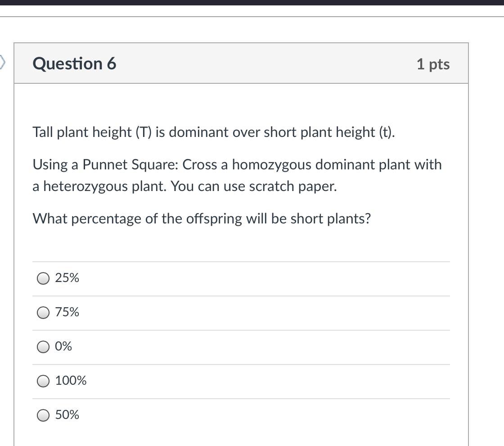Click the "100%" answer label text
The height and width of the screenshot is (446, 504).
(x=71, y=381)
